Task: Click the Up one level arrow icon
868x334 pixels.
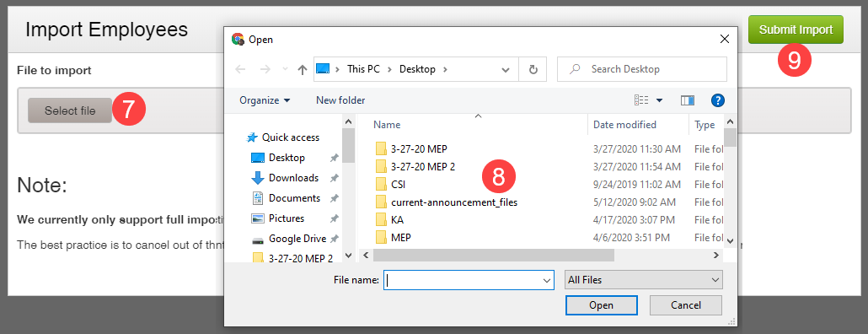Action: click(x=303, y=69)
